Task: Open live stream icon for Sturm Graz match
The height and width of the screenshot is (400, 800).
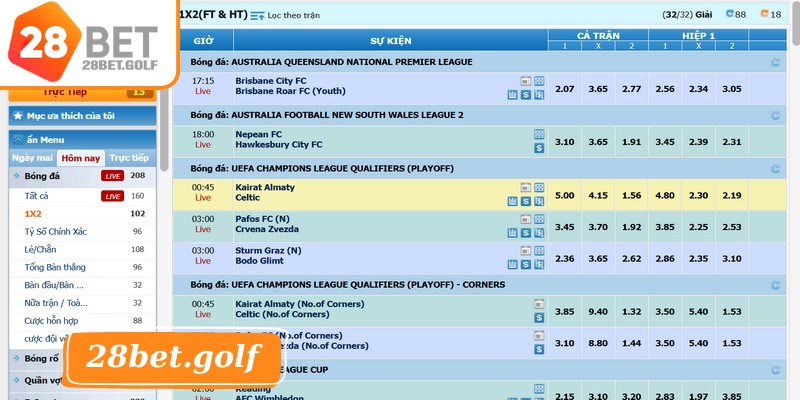Action: point(526,251)
